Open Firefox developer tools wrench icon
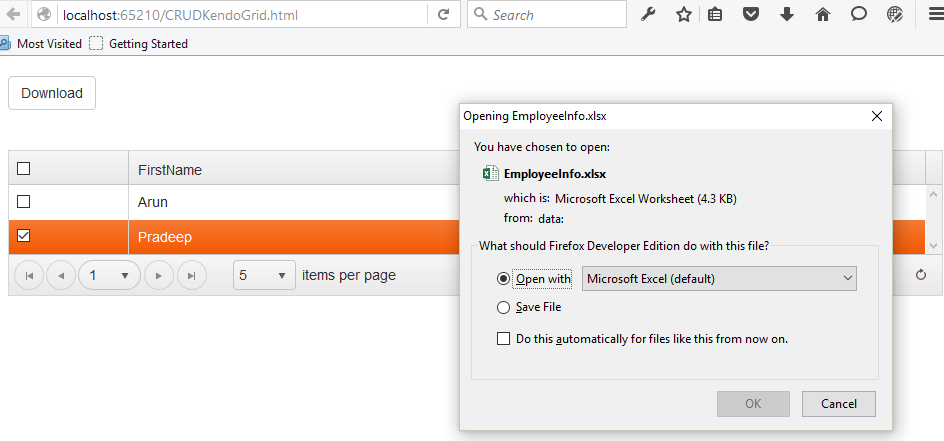Image resolution: width=944 pixels, height=441 pixels. pos(648,15)
